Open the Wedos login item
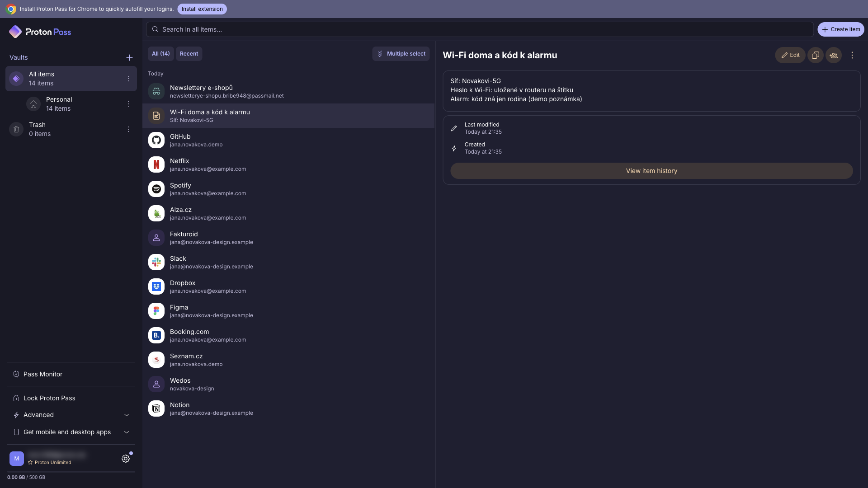Screen dimensions: 868x488 (x=288, y=384)
